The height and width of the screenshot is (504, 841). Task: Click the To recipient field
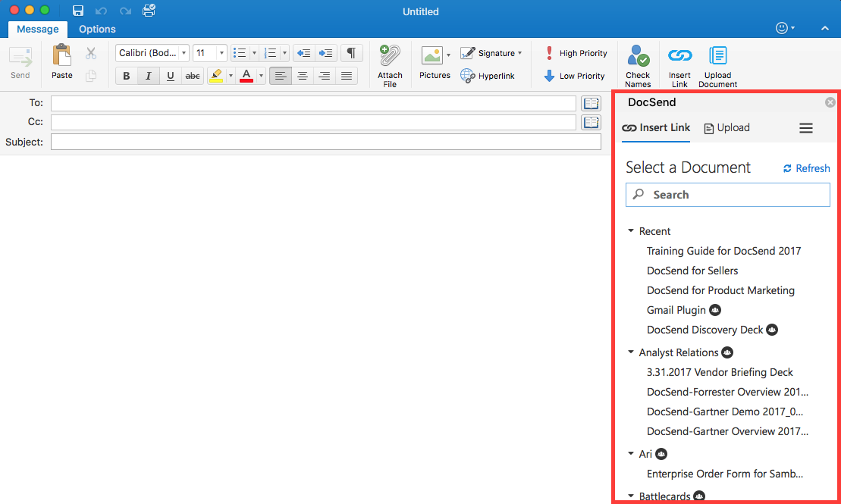click(x=313, y=104)
